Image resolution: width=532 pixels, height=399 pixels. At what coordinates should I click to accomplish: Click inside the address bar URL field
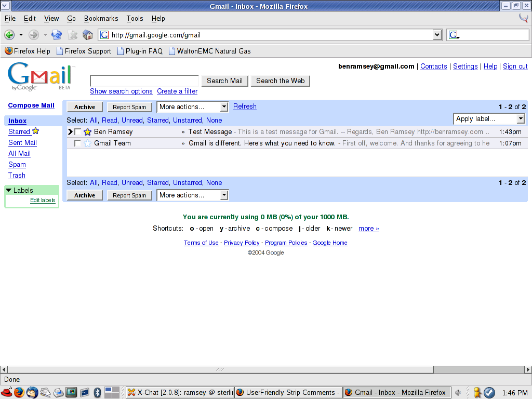pyautogui.click(x=234, y=35)
